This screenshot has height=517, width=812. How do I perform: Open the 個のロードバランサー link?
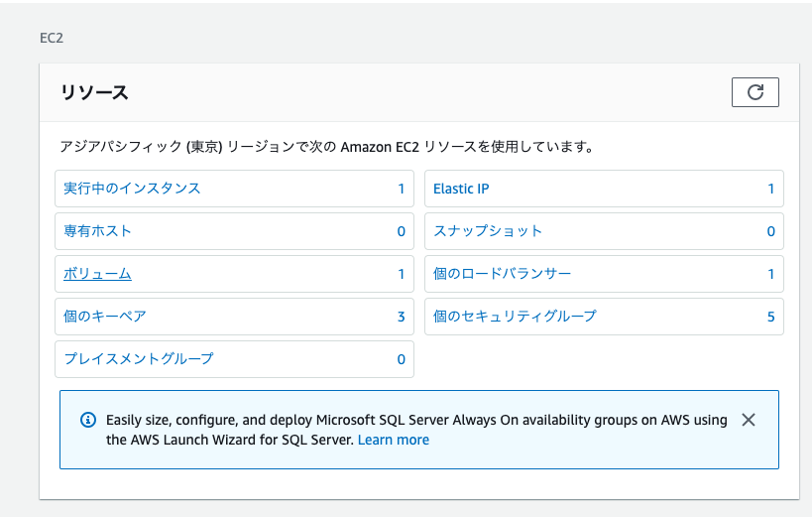[x=502, y=274]
